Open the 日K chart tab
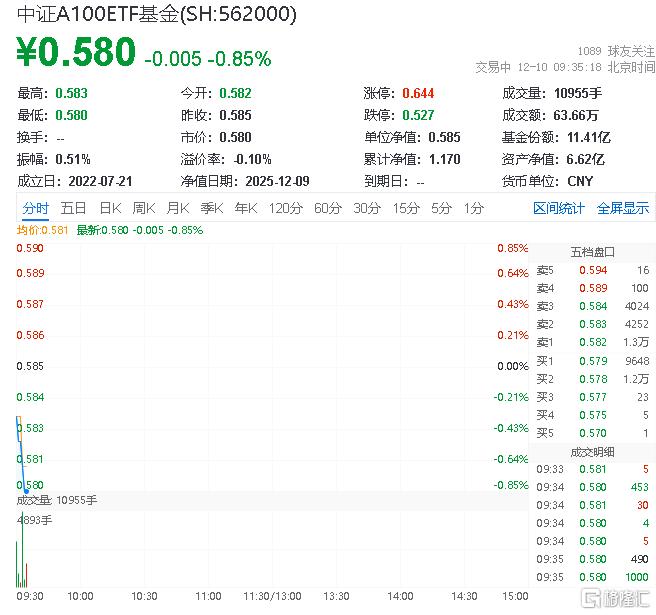The height and width of the screenshot is (615, 656). click(110, 208)
